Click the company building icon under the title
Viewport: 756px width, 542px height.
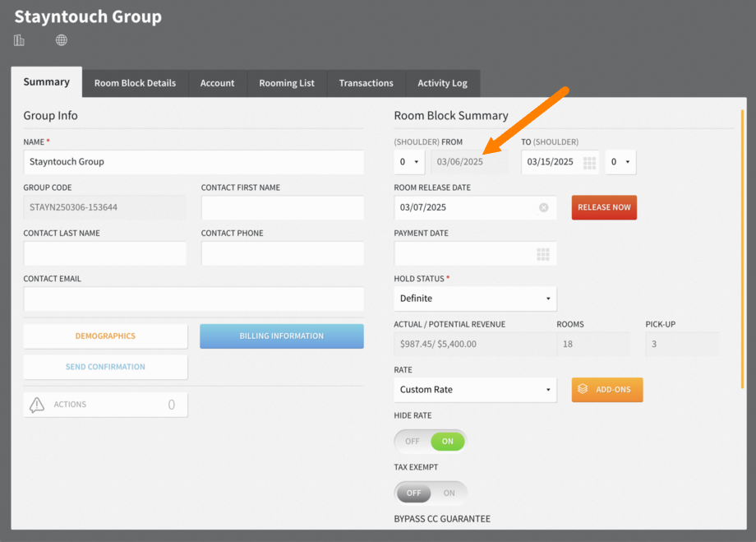coord(19,40)
